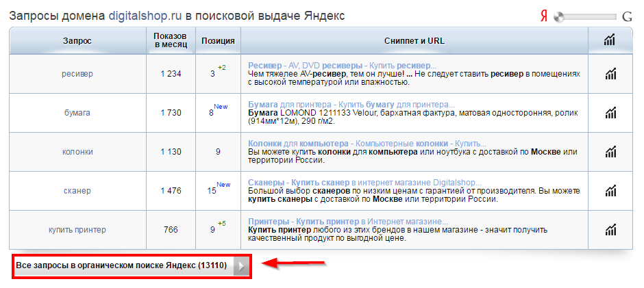Click Сниппет и URL column header
Viewport: 644px width, 288px height.
pos(414,40)
